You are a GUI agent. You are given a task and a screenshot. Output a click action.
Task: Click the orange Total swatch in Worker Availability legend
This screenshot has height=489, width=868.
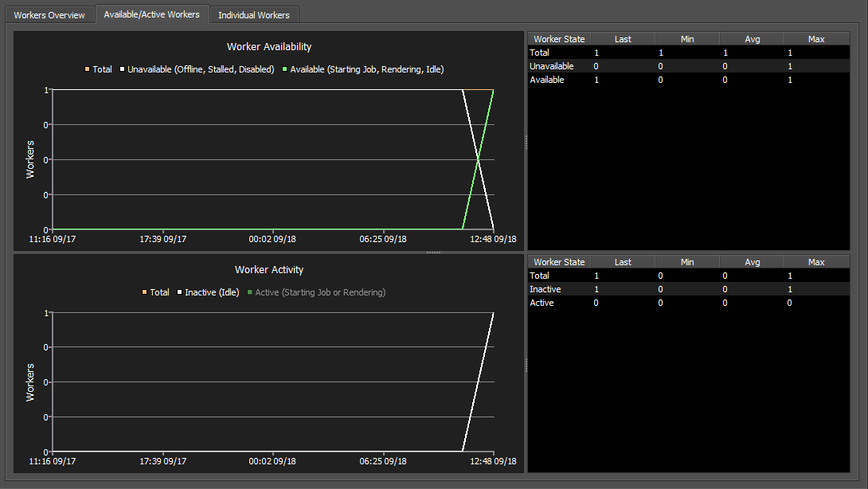coord(87,69)
